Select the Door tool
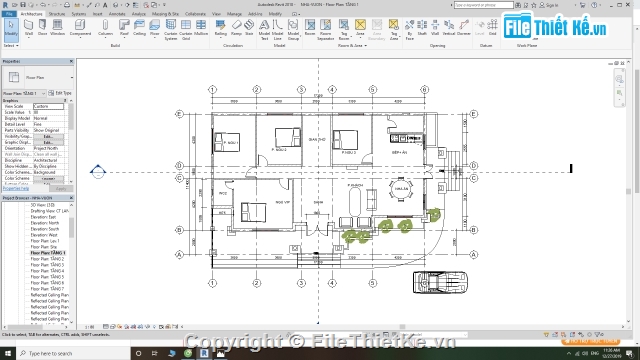This screenshot has height=360, width=640. 42,28
